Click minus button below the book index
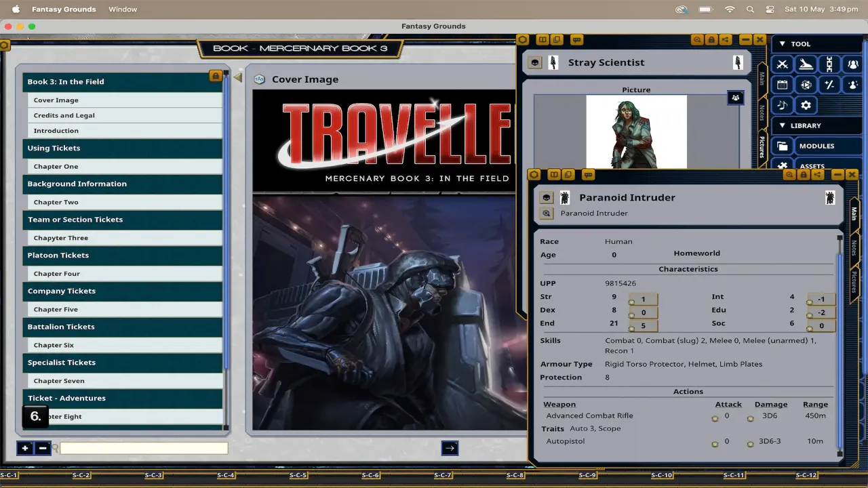 pos(43,448)
